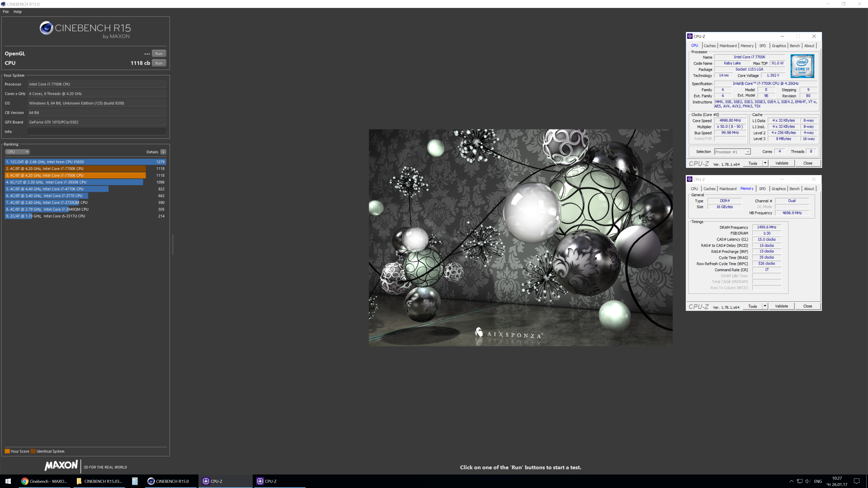Screen dimensions: 868x488
Task: Click the network tray icon
Action: pyautogui.click(x=799, y=481)
